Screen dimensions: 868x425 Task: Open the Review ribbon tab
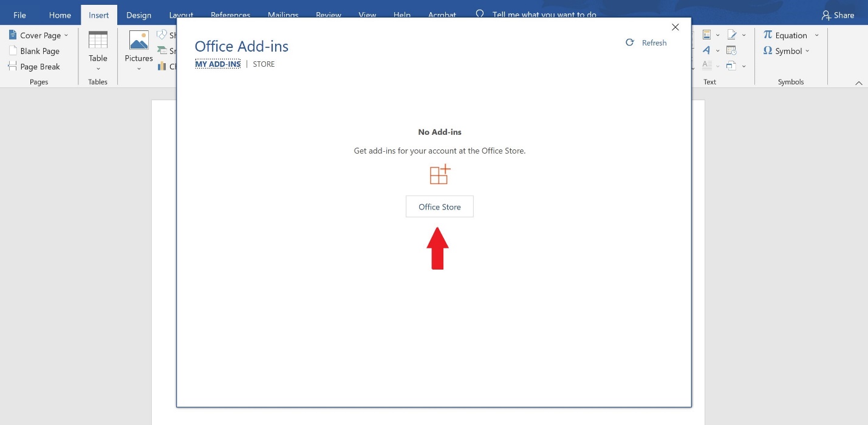click(x=329, y=15)
